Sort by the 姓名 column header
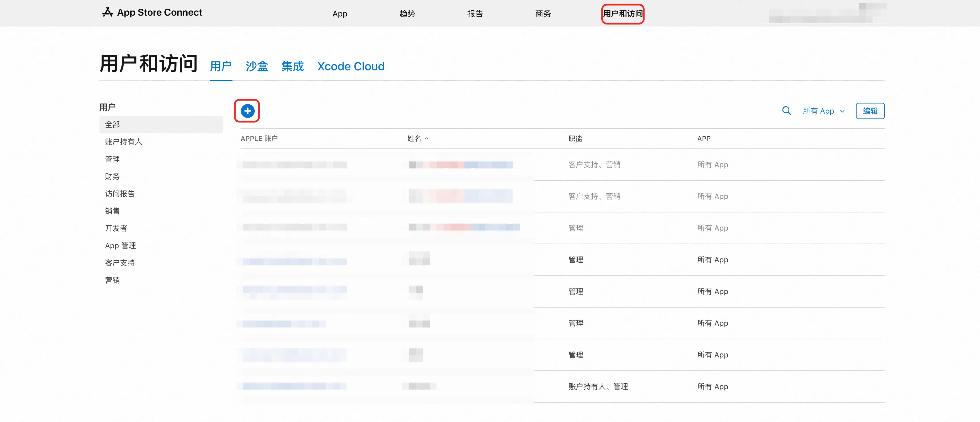The height and width of the screenshot is (422, 980). [x=418, y=139]
